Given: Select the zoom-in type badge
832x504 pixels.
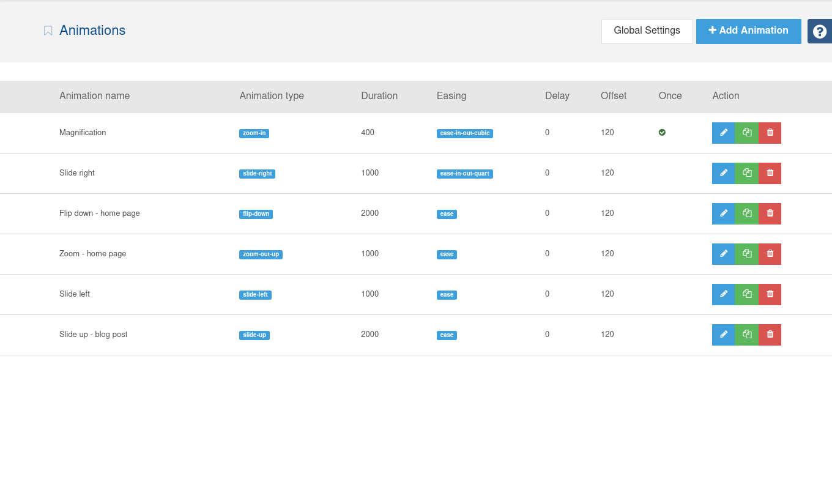Looking at the screenshot, I should [x=254, y=133].
